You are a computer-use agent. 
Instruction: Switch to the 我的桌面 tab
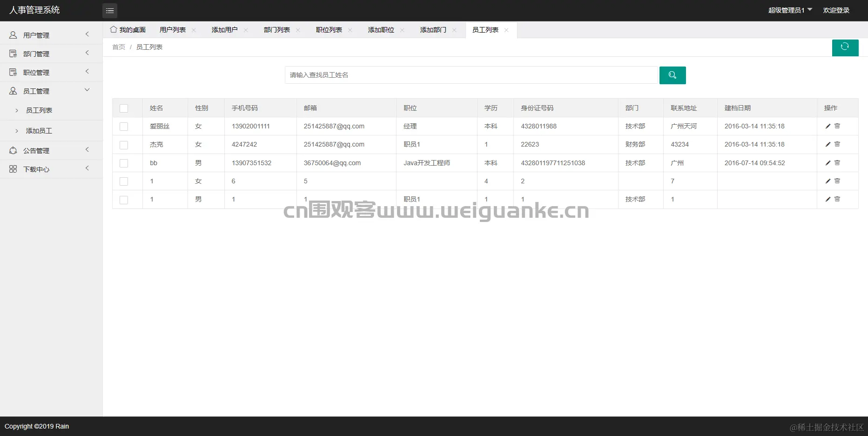(x=128, y=30)
